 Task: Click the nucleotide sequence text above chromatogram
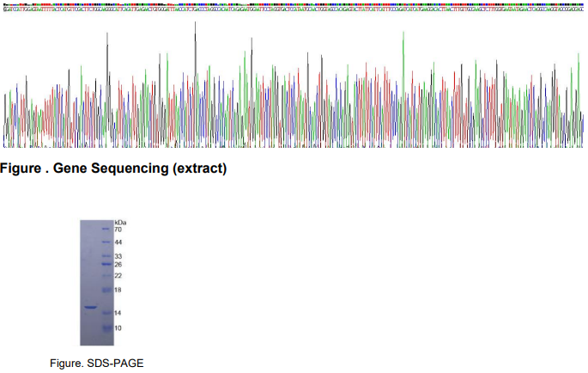[294, 9]
